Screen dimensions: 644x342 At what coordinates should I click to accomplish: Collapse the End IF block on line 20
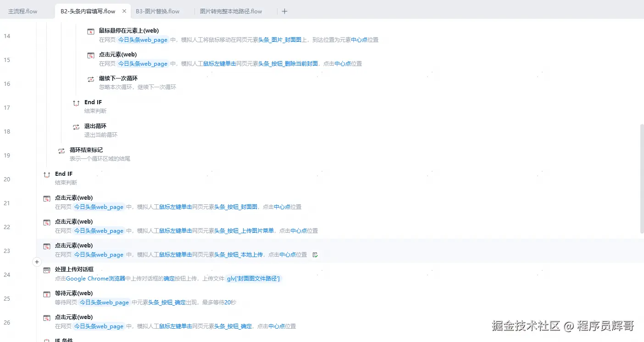tap(46, 174)
